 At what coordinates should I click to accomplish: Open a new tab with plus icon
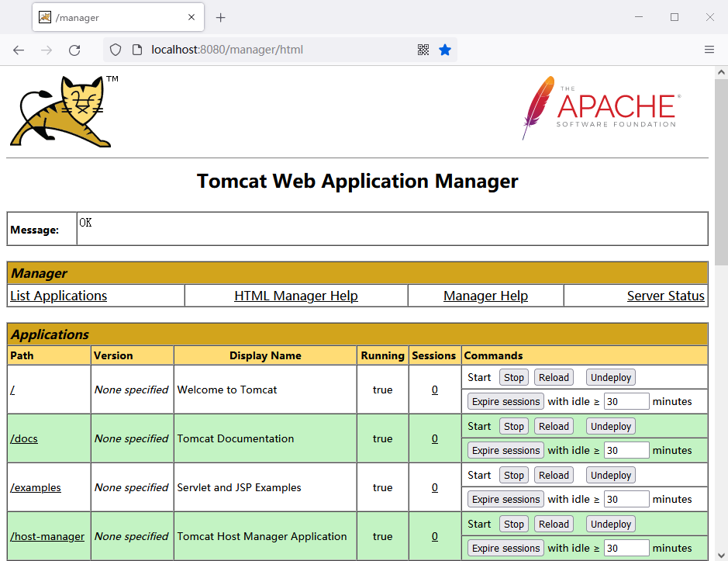(220, 18)
